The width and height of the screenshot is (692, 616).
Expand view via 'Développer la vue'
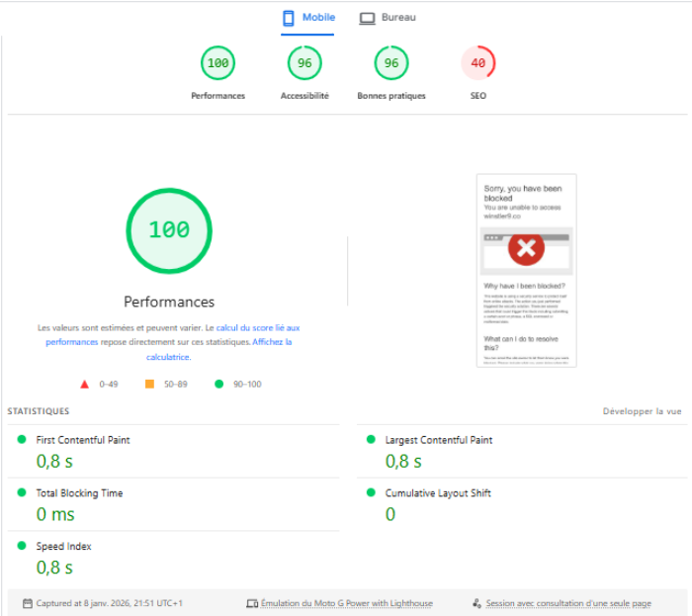pyautogui.click(x=642, y=411)
